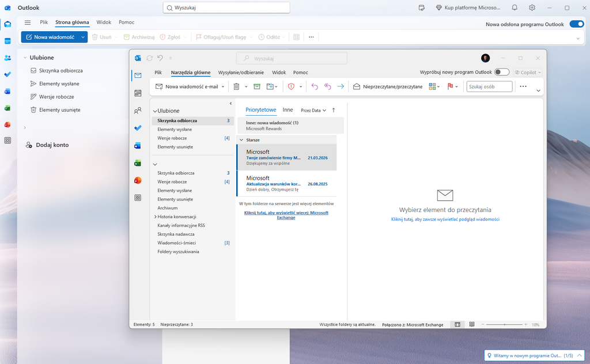Click hamburger menu icon in new Outlook
This screenshot has height=364, width=590.
click(28, 22)
